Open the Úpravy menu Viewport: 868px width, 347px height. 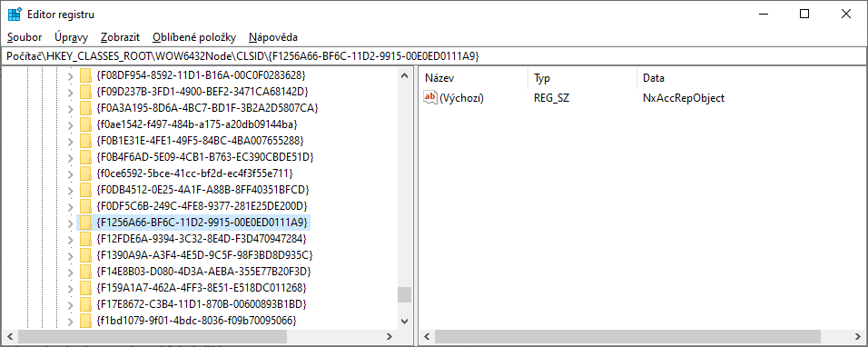coord(72,37)
